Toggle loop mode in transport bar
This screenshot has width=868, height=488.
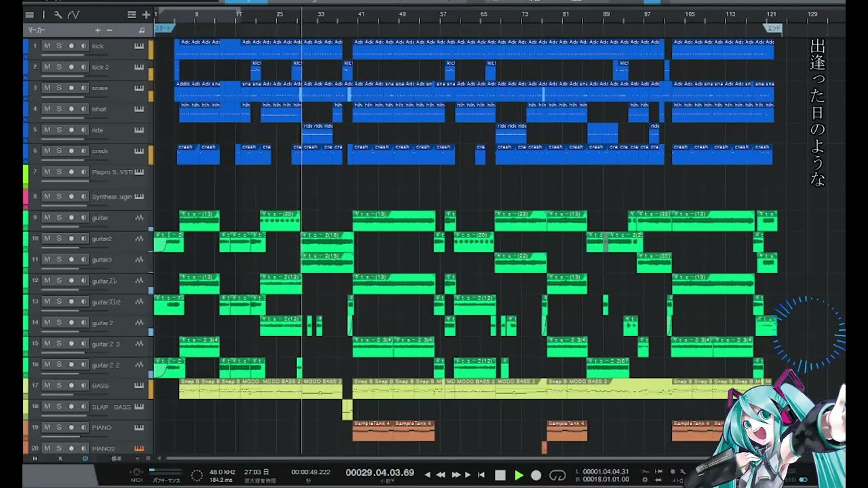click(x=557, y=475)
